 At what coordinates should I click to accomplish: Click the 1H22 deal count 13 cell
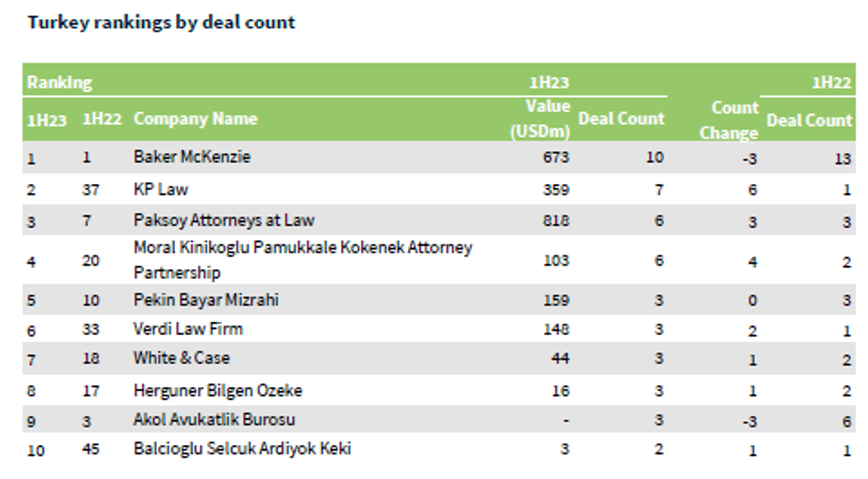843,159
